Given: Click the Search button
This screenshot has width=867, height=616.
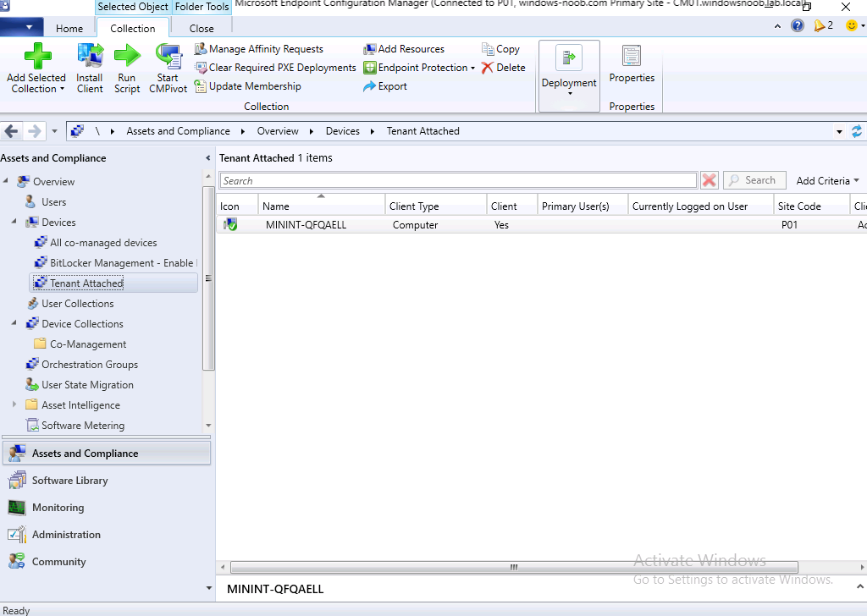Looking at the screenshot, I should pyautogui.click(x=754, y=180).
